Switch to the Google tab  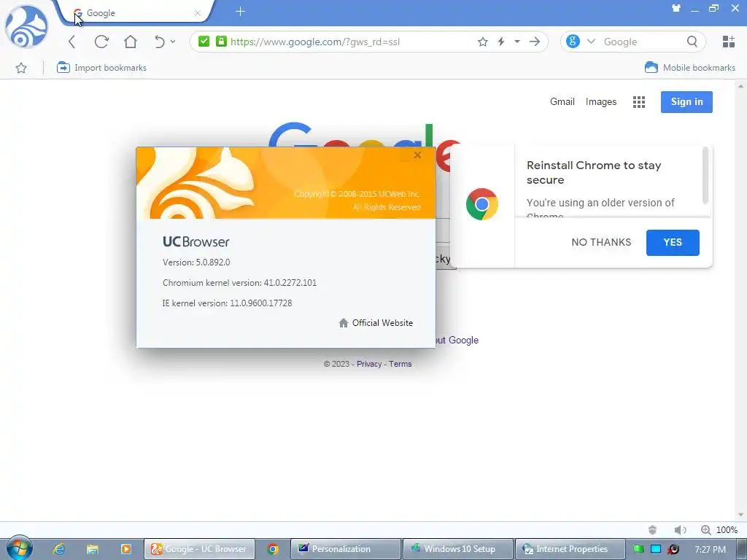133,13
